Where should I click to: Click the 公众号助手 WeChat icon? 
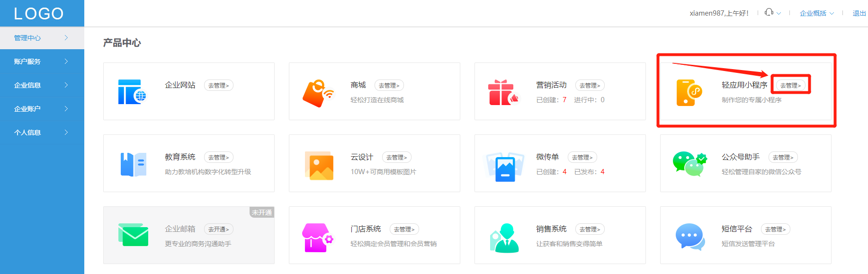pos(690,164)
